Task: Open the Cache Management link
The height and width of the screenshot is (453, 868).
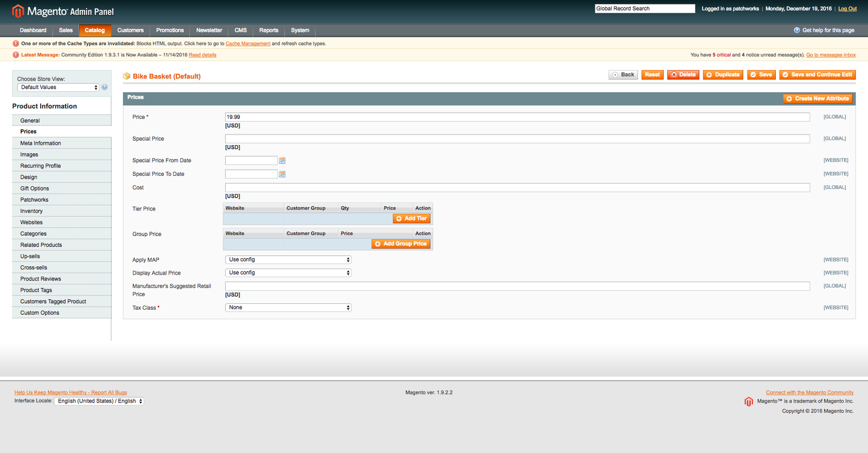Action: pyautogui.click(x=248, y=44)
